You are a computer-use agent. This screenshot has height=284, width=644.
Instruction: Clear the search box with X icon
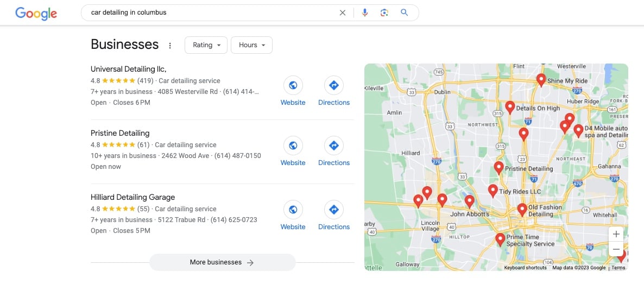click(343, 12)
